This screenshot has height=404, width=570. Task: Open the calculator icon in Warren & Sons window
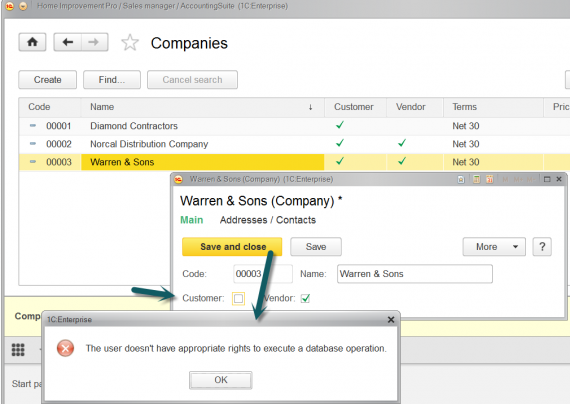pos(477,179)
